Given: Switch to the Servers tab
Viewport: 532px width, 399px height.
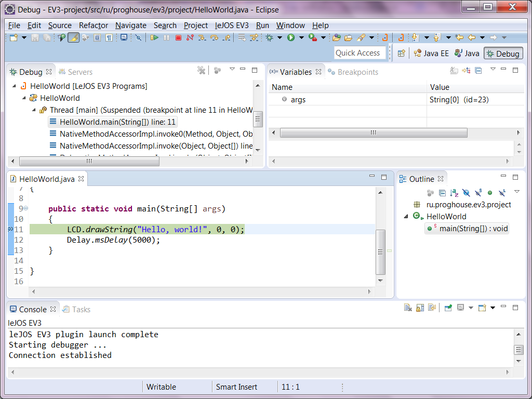Looking at the screenshot, I should pyautogui.click(x=75, y=72).
